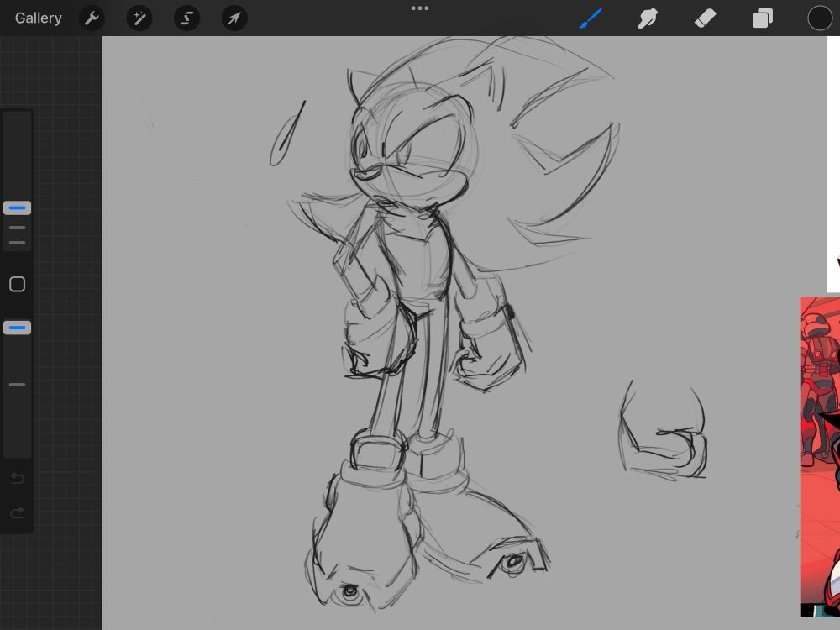Redo the last undone stroke
This screenshot has height=630, width=840.
[17, 513]
